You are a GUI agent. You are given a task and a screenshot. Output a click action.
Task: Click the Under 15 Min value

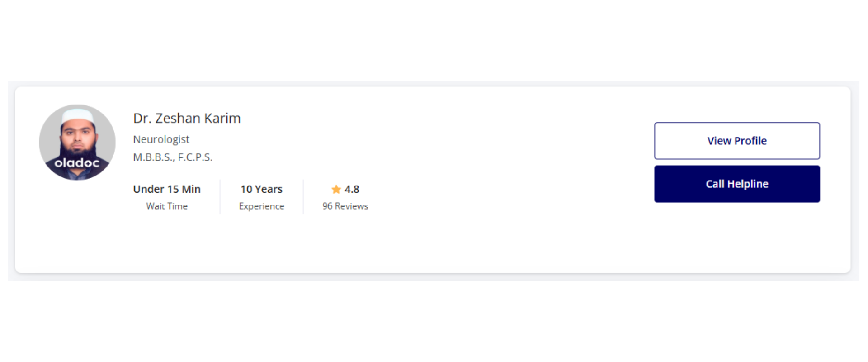pos(167,189)
